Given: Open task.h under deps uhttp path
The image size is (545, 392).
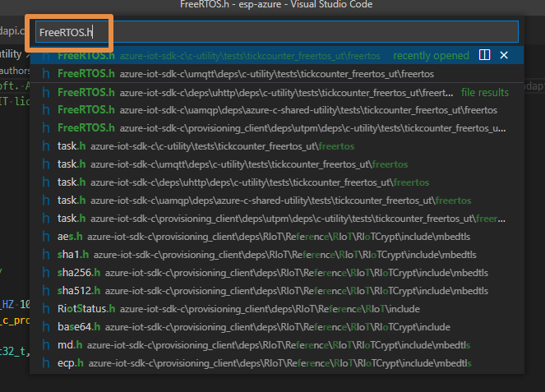Looking at the screenshot, I should [277, 182].
